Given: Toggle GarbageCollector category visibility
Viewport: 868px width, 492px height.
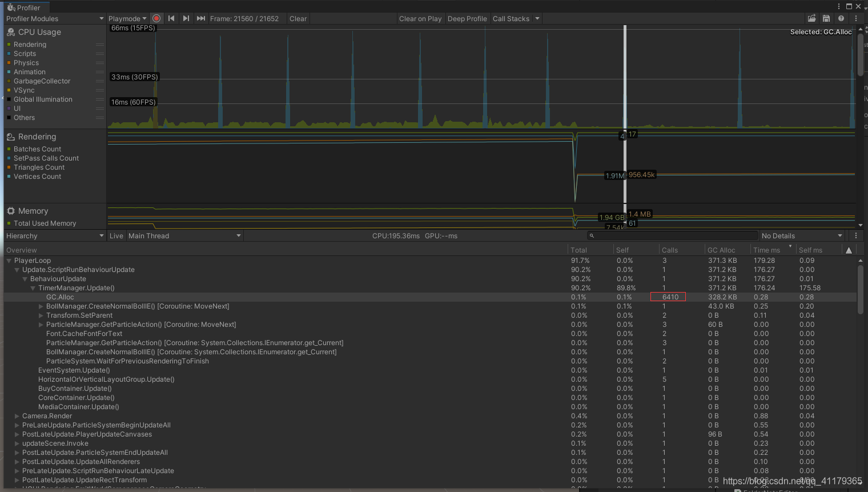Looking at the screenshot, I should (x=9, y=81).
